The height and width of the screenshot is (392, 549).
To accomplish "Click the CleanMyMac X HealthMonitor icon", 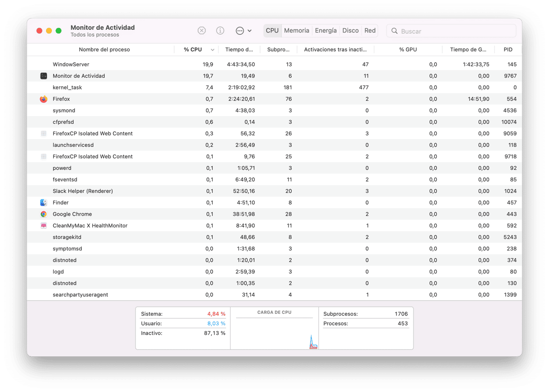I will click(44, 226).
